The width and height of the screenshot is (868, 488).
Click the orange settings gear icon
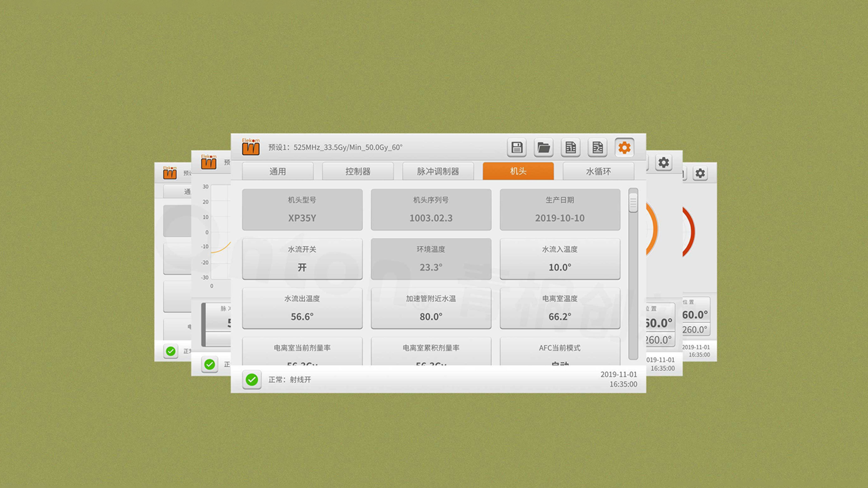tap(624, 148)
